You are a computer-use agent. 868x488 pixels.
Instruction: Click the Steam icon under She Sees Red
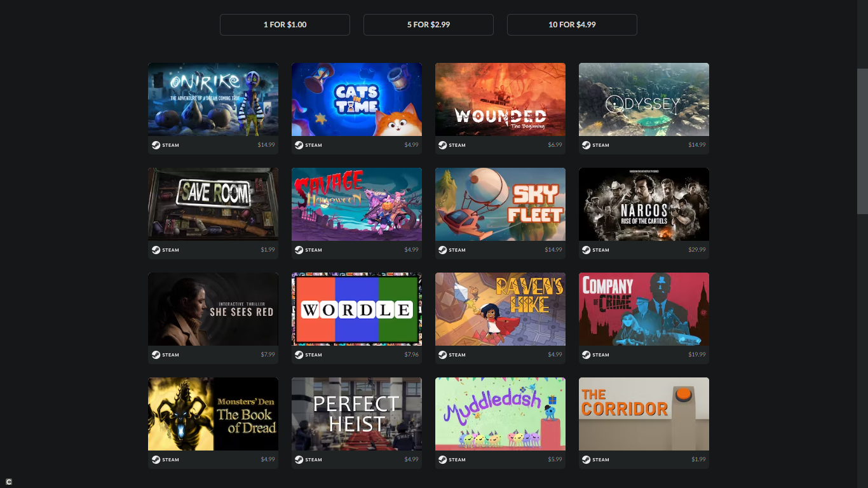156,355
